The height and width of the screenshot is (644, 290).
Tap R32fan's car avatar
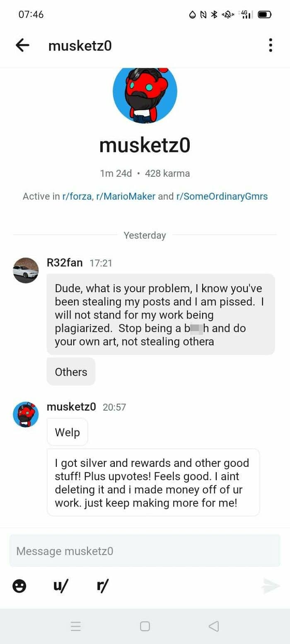(x=26, y=270)
